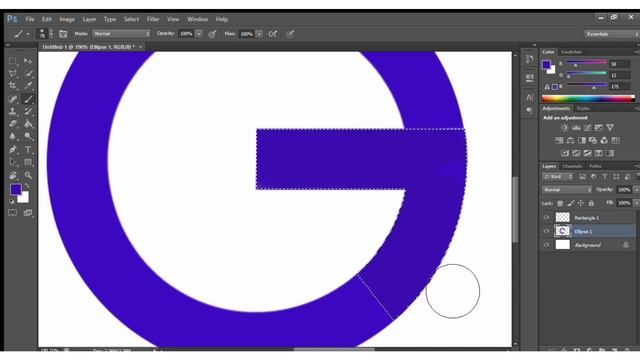Open the Image menu
The image size is (640, 360).
67,19
